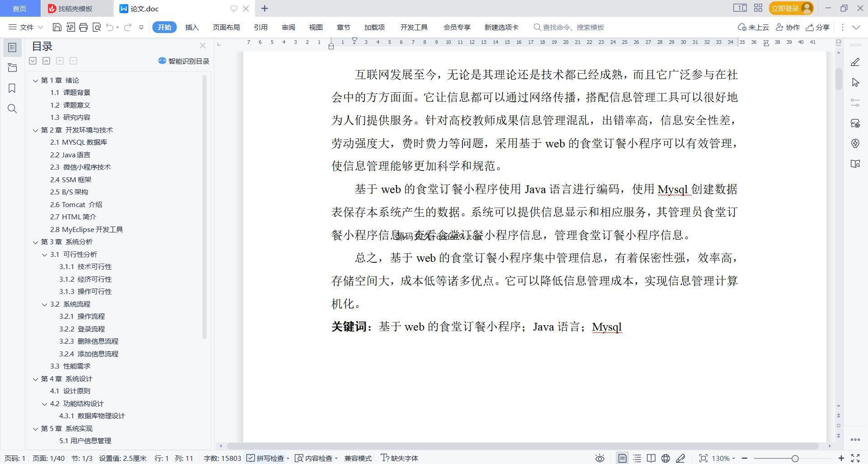The image size is (868, 464).
Task: Select 5.1 用户信息管理 outline item
Action: [85, 441]
